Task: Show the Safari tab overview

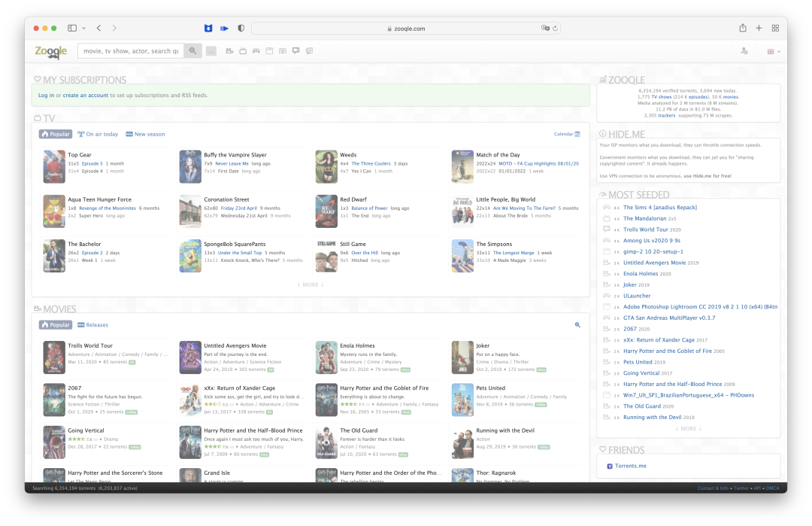Action: pyautogui.click(x=775, y=28)
